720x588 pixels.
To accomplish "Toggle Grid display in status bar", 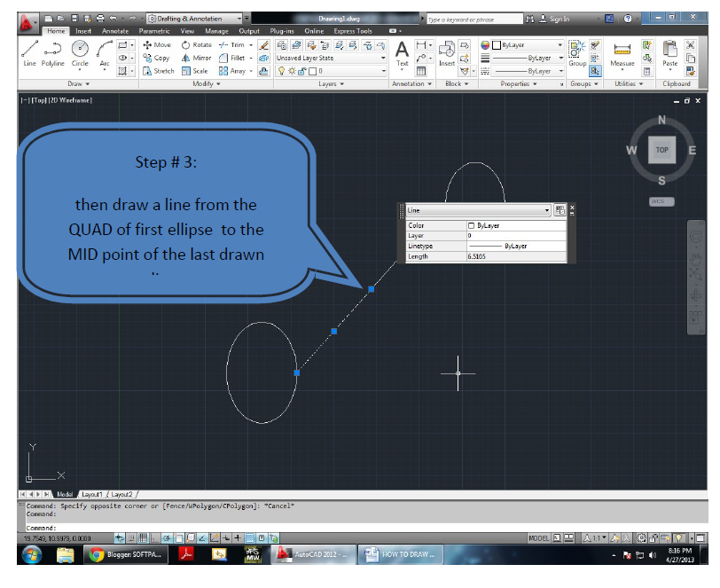I will 143,538.
